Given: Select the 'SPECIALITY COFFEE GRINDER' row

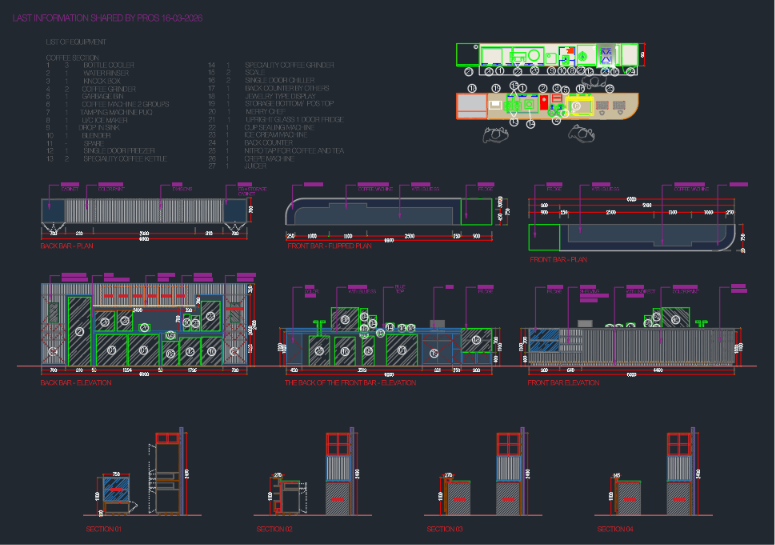Looking at the screenshot, I should click(x=271, y=65).
